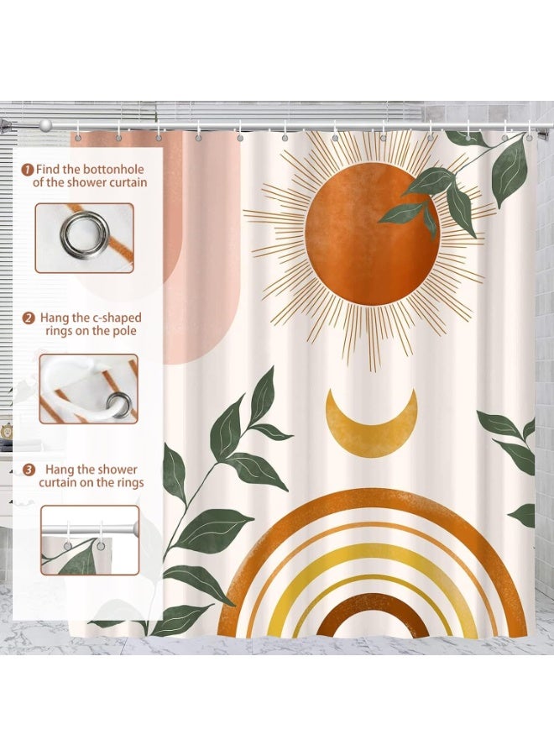
Task: Click the step 3 number badge
Action: (x=29, y=470)
